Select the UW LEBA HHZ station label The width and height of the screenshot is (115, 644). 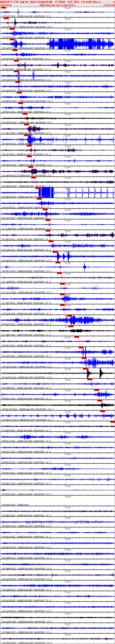[27, 622]
